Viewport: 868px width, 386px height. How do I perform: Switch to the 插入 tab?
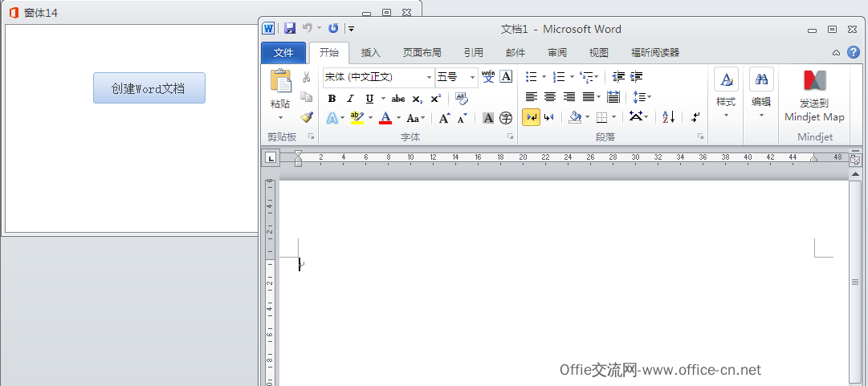[371, 52]
